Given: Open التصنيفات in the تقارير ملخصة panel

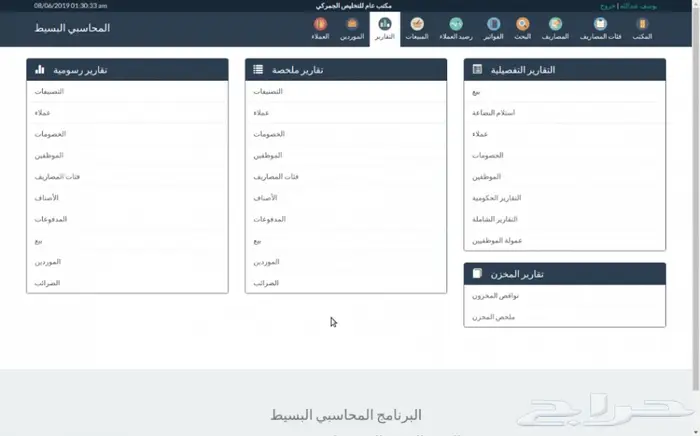Looking at the screenshot, I should [268, 91].
